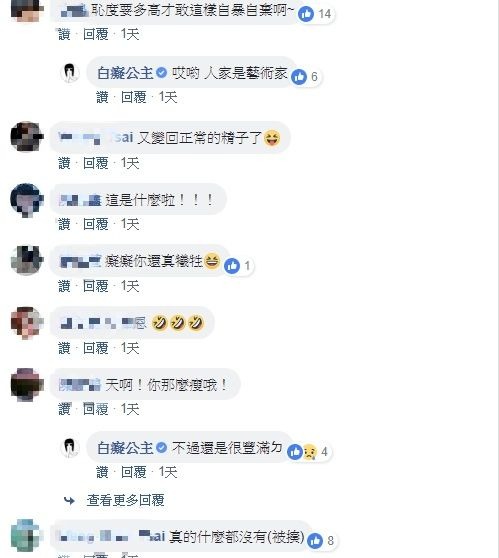
Task: Click the like icon on 癡癡你還真犧牲 comment
Action: pos(232,266)
